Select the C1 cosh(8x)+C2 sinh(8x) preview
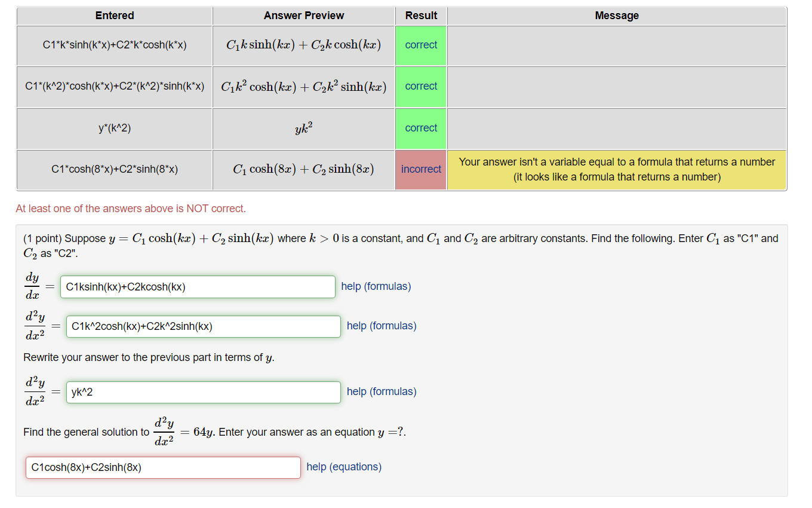Image resolution: width=812 pixels, height=508 pixels. [x=303, y=169]
